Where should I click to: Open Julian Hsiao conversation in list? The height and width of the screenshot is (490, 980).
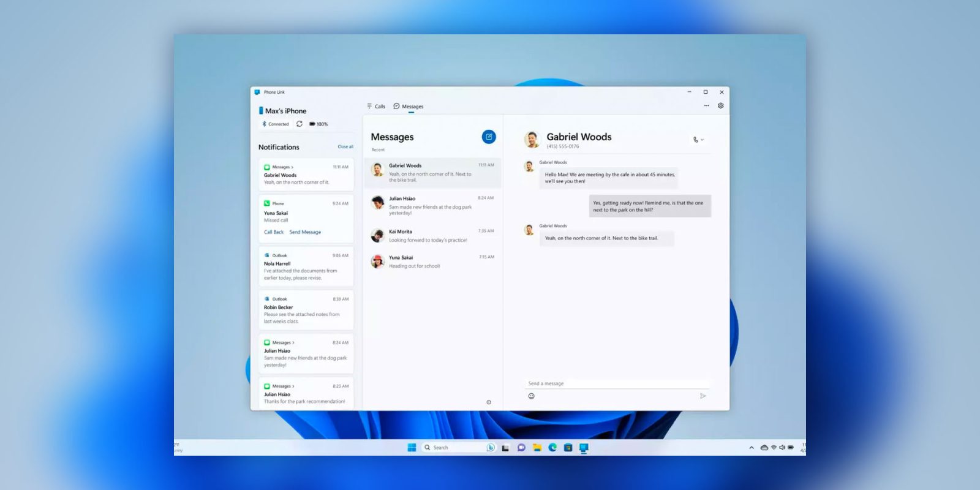coord(432,205)
